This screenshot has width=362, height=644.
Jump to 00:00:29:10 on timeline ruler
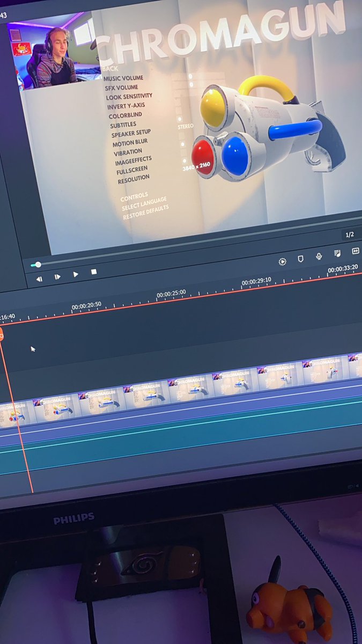[256, 281]
